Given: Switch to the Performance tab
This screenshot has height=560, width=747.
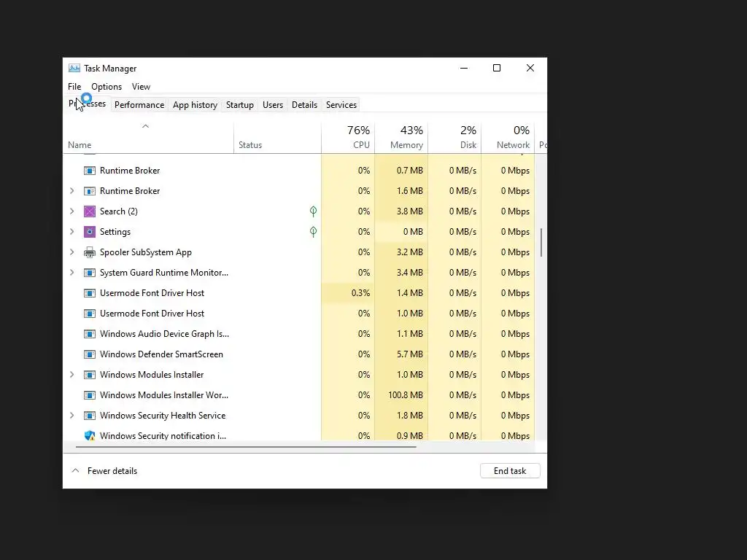Looking at the screenshot, I should click(x=139, y=105).
